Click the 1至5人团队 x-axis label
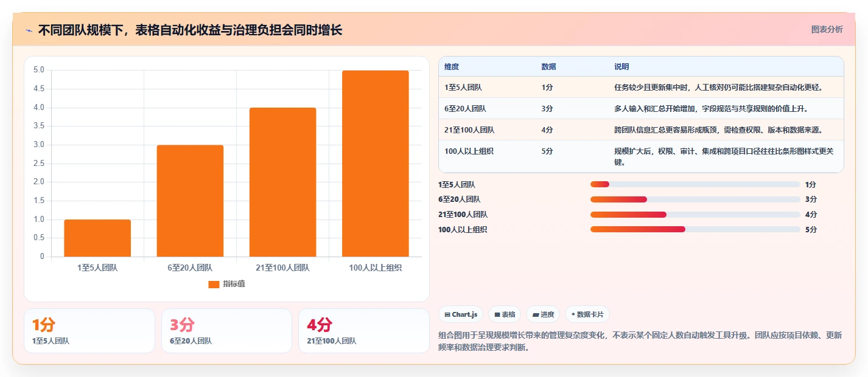This screenshot has width=868, height=377. (97, 268)
